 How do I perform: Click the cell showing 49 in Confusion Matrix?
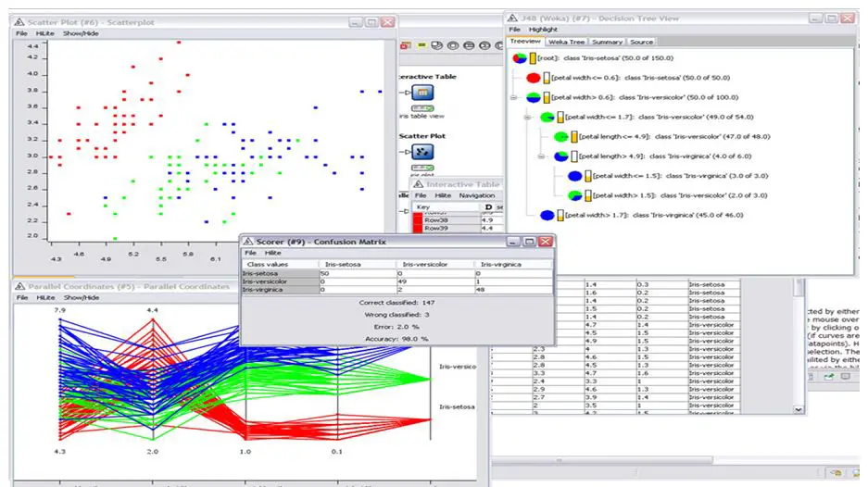[x=434, y=281]
